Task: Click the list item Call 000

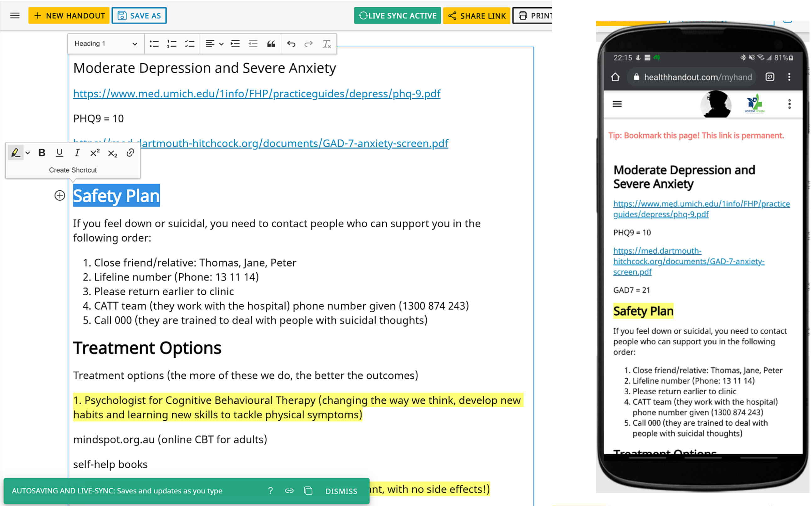Action: coord(261,320)
